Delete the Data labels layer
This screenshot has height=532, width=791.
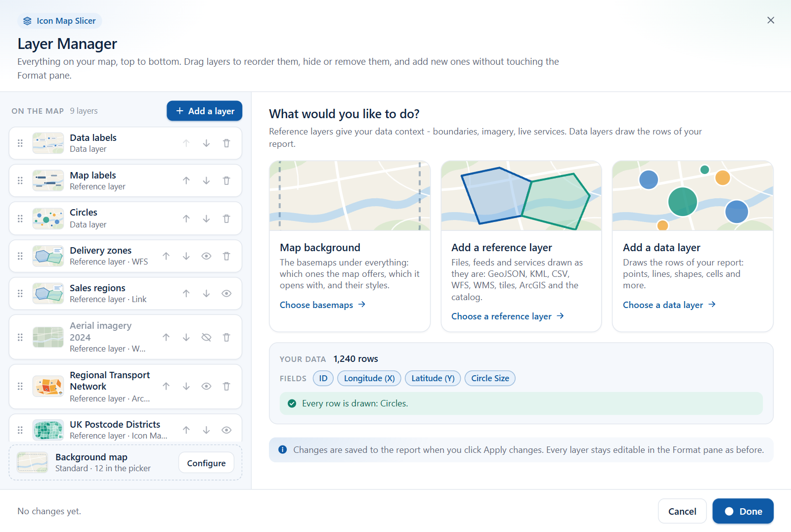tap(226, 143)
